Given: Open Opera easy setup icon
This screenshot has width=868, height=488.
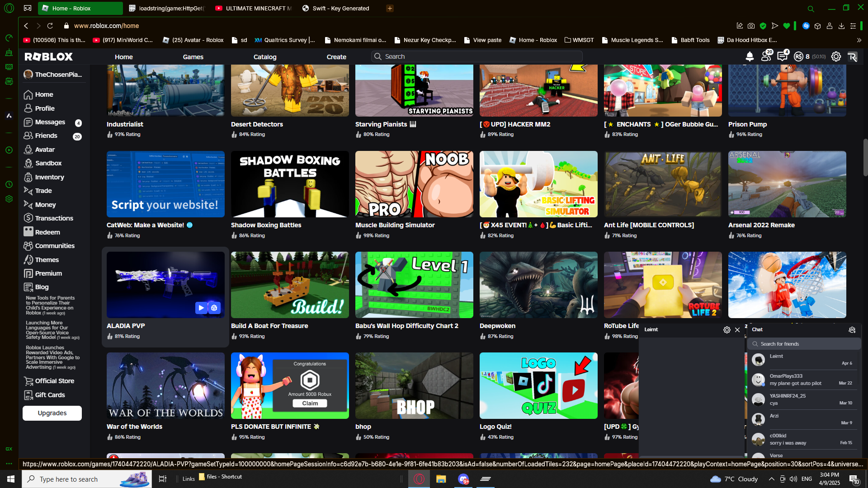Looking at the screenshot, I should click(853, 26).
